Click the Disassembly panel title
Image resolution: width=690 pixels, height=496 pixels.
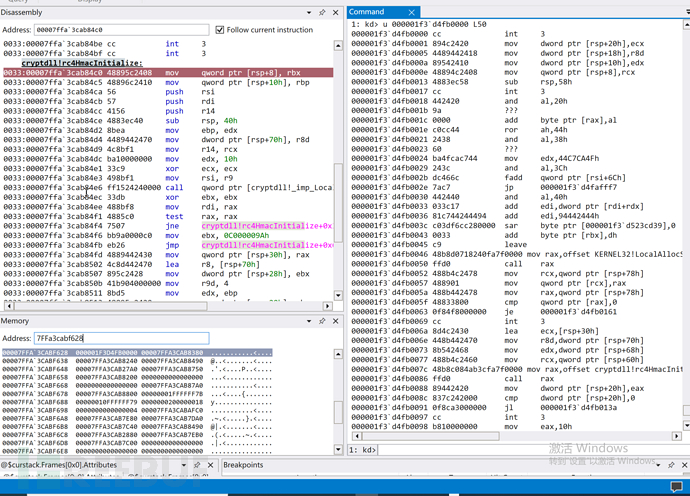click(21, 12)
